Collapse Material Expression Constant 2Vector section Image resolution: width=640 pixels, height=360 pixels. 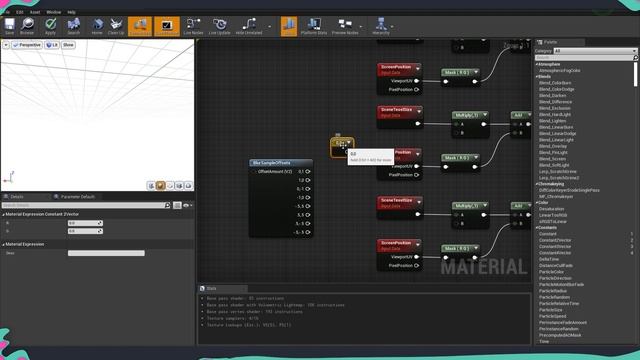click(4, 214)
